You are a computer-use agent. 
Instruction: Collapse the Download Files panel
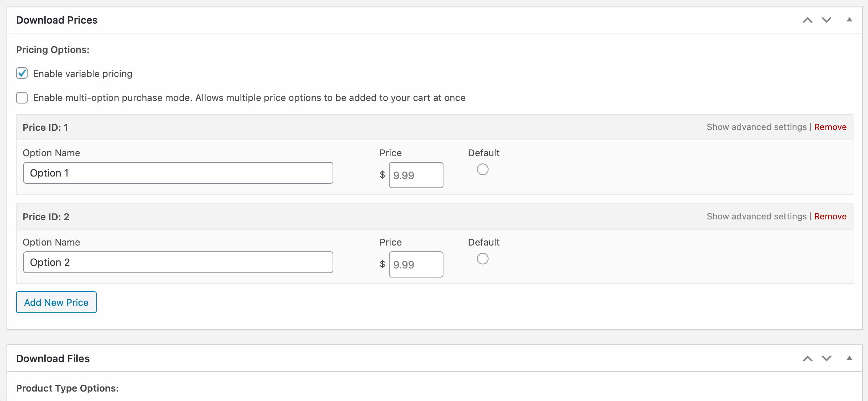(x=849, y=358)
